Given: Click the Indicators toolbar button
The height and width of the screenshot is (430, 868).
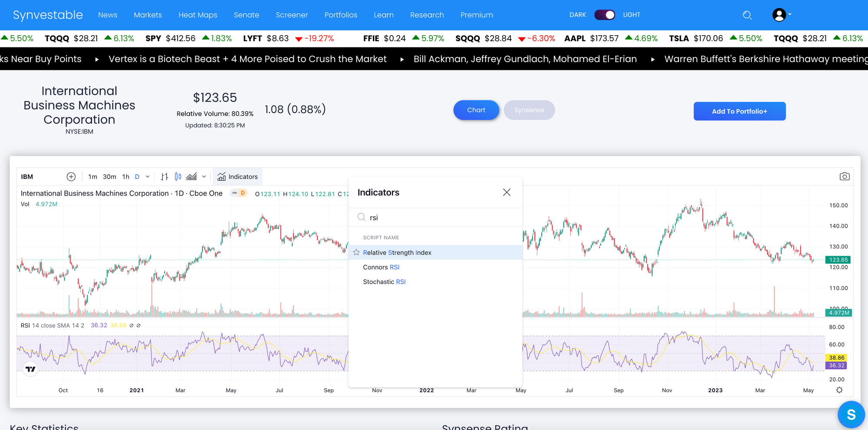Looking at the screenshot, I should point(237,177).
